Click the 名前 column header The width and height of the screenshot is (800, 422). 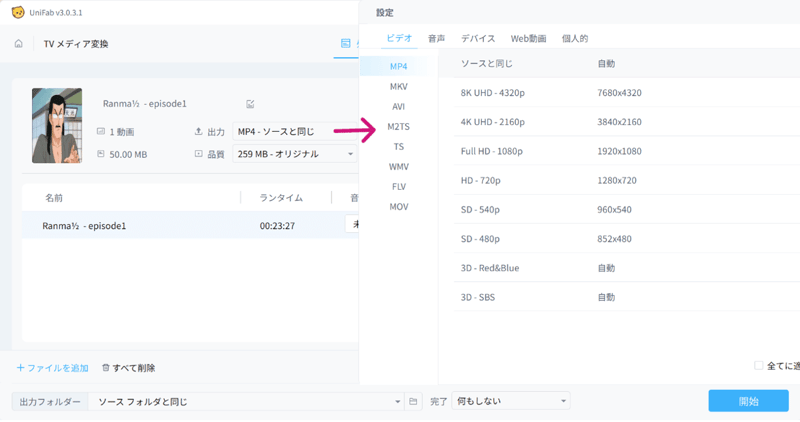[54, 197]
